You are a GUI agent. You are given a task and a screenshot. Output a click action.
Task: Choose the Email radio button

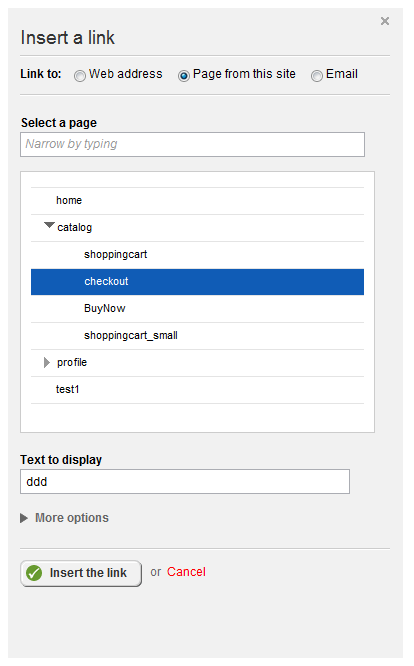(x=316, y=76)
